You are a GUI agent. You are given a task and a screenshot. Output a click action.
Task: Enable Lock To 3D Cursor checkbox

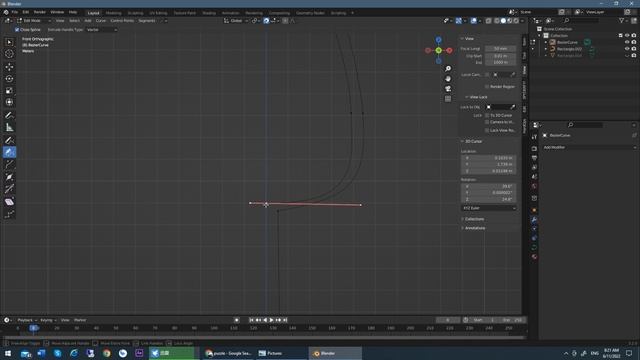coord(487,116)
